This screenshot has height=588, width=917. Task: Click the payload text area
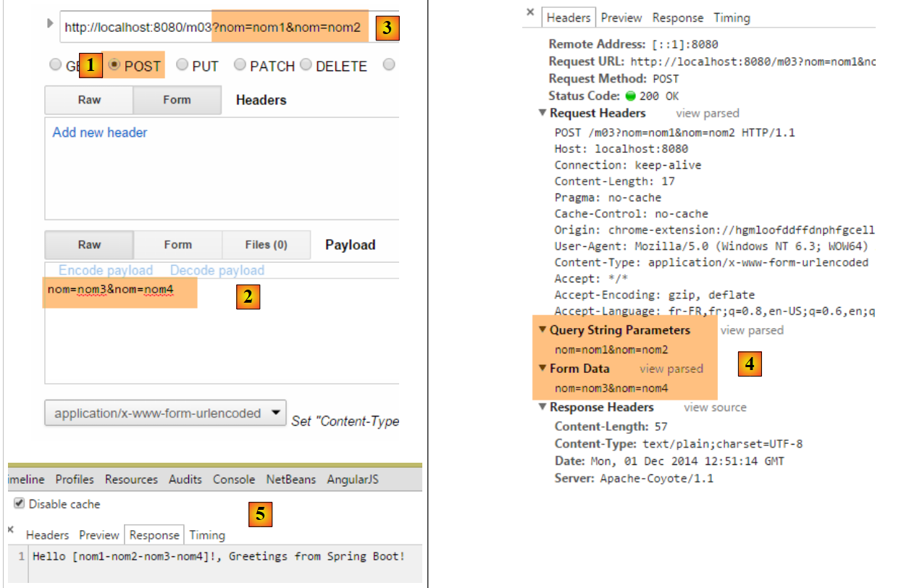point(217,340)
